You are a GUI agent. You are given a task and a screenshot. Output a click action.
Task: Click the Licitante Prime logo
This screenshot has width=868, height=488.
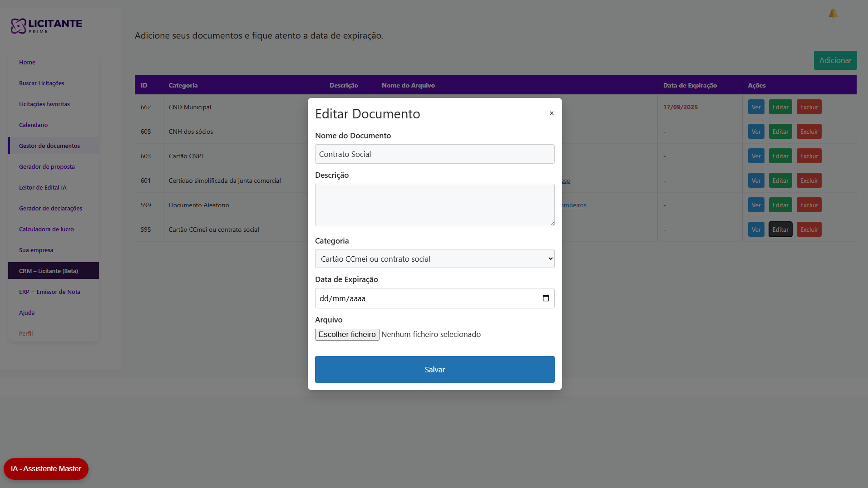click(x=46, y=26)
